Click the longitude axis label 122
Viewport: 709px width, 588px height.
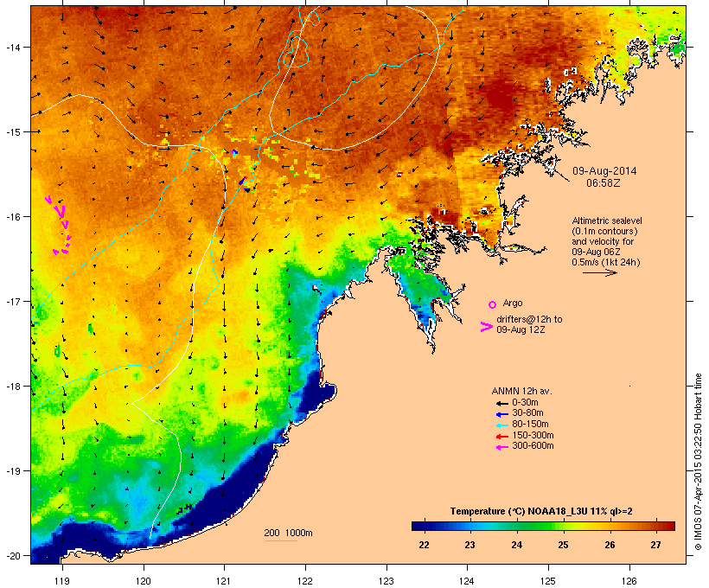pyautogui.click(x=305, y=581)
